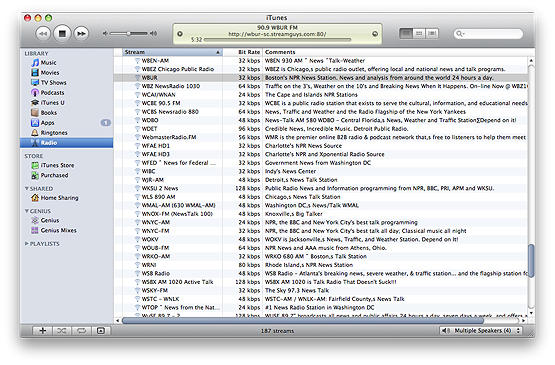Adjust the volume slider knob
This screenshot has height=365, width=555.
click(x=129, y=33)
